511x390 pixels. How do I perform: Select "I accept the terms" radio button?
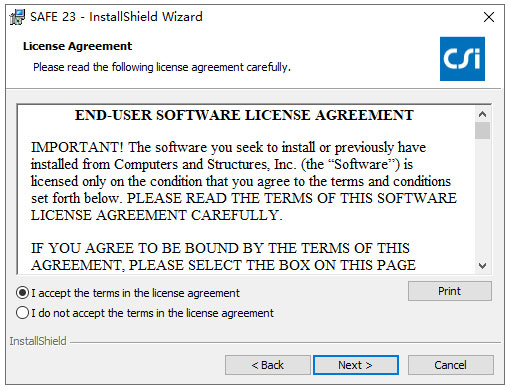coord(22,293)
